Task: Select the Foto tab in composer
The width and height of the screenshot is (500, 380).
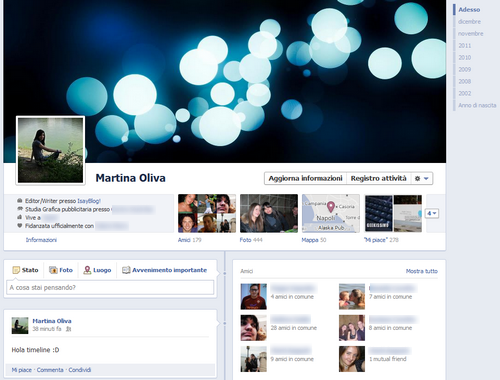Action: coord(61,270)
